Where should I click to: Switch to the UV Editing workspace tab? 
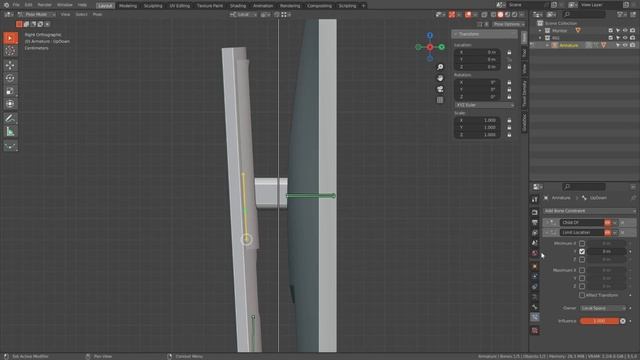tap(180, 6)
